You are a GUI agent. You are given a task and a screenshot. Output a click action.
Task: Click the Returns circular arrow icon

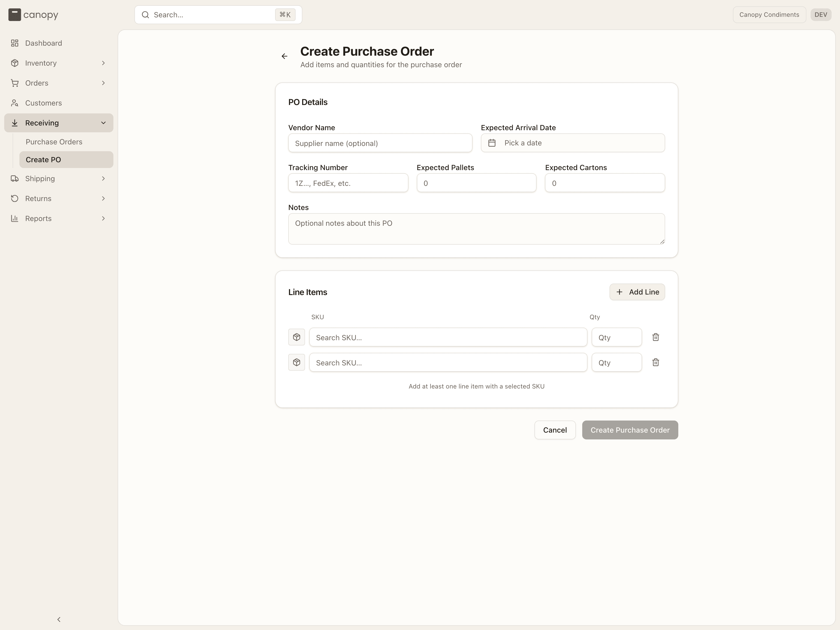click(x=15, y=199)
